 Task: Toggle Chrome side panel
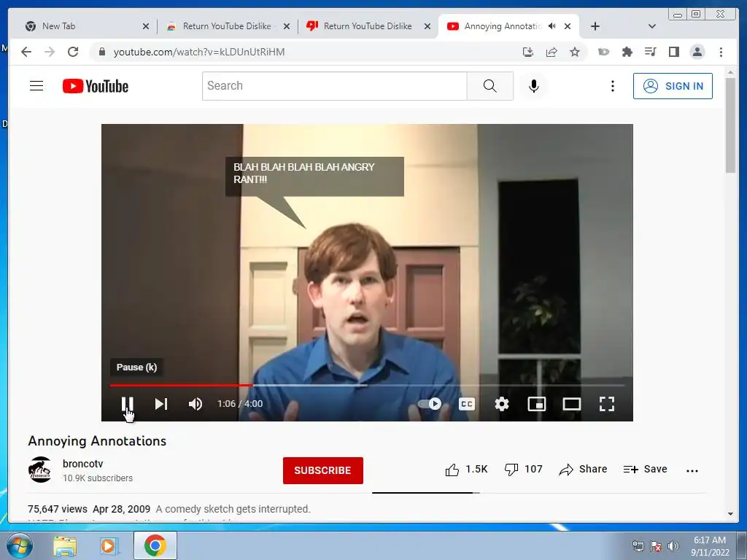[673, 52]
